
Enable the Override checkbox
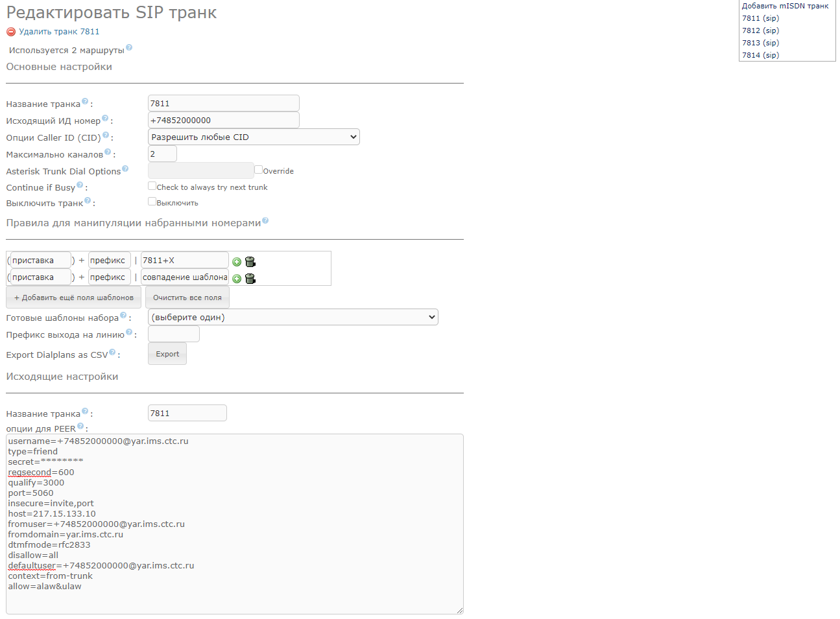(258, 170)
